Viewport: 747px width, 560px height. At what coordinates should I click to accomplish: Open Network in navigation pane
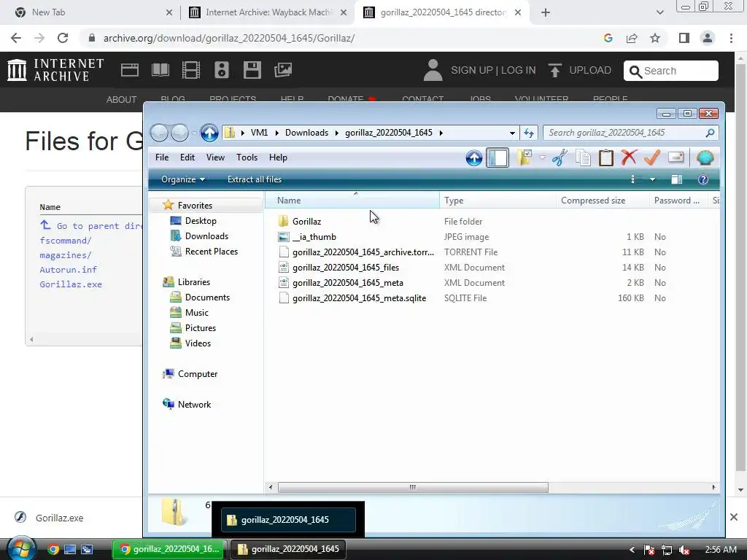[194, 404]
